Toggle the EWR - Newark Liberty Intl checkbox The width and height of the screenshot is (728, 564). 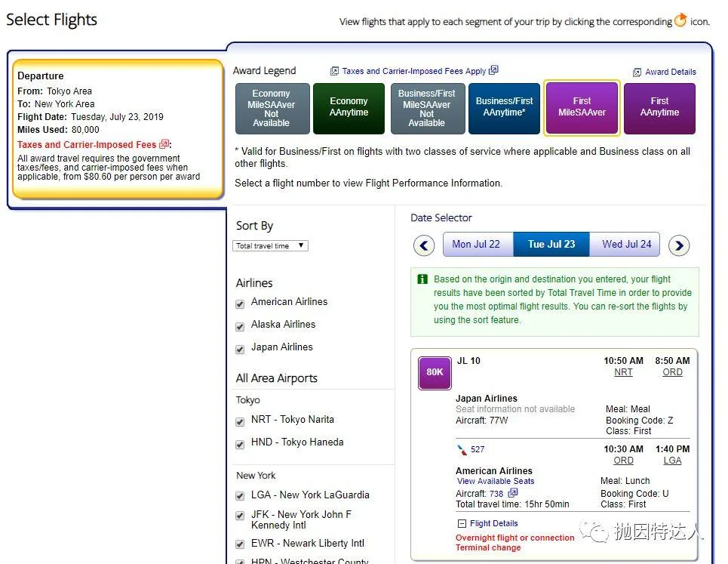pos(240,544)
